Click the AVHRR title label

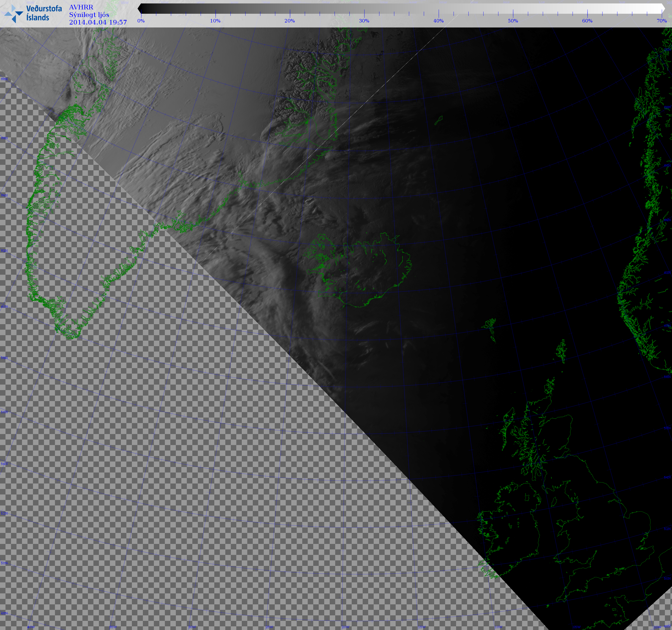click(x=81, y=7)
